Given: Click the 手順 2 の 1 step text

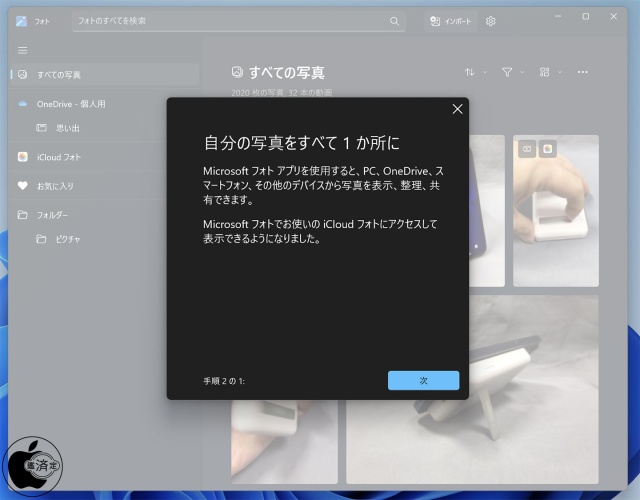Looking at the screenshot, I should [x=224, y=381].
